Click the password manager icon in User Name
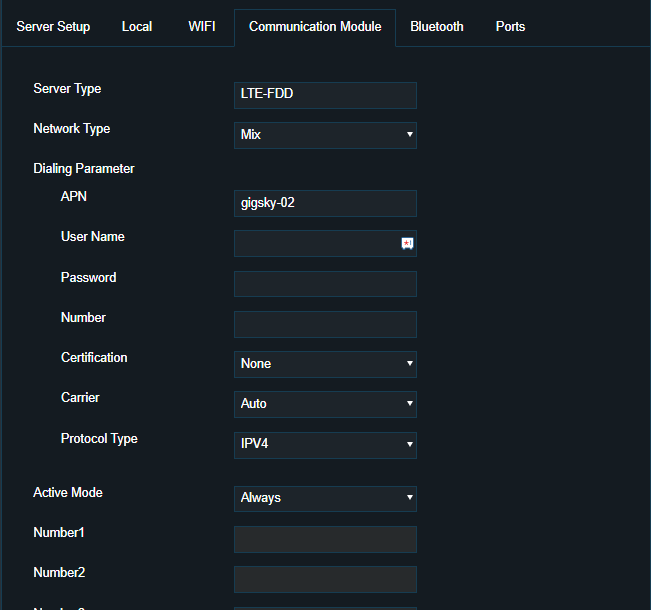Viewport: 651px width, 610px height. pyautogui.click(x=407, y=243)
